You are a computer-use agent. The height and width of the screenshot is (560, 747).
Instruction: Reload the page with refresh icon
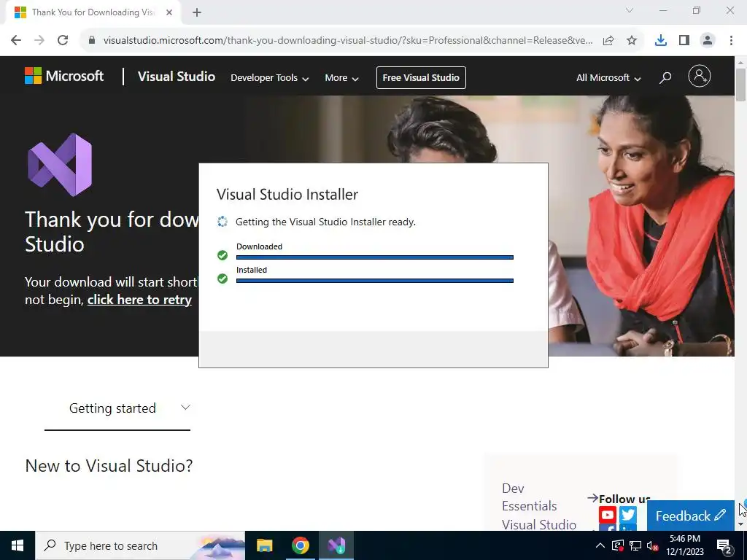63,40
